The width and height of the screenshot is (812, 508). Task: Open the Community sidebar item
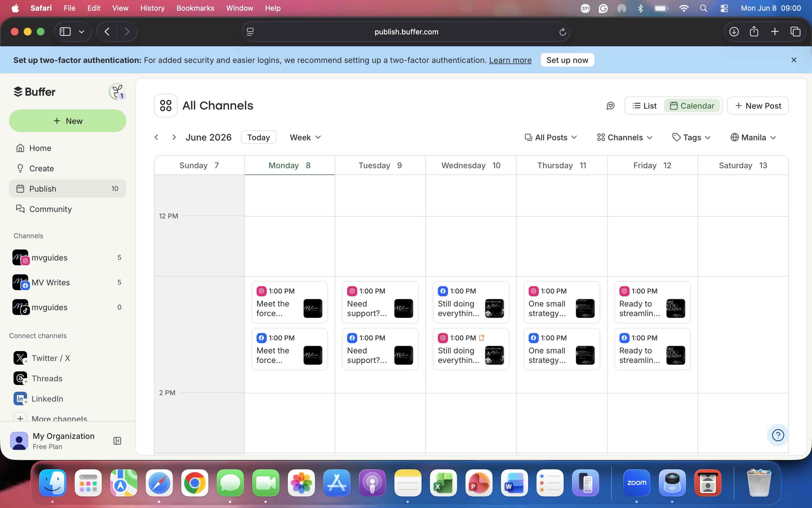[x=67, y=209]
